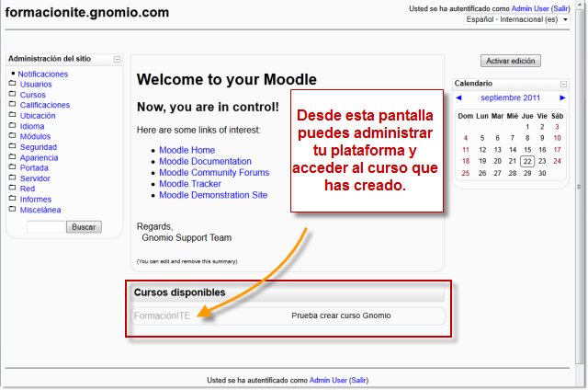Image resolution: width=588 pixels, height=390 pixels.
Task: Select day 22 in the calendar
Action: click(526, 161)
